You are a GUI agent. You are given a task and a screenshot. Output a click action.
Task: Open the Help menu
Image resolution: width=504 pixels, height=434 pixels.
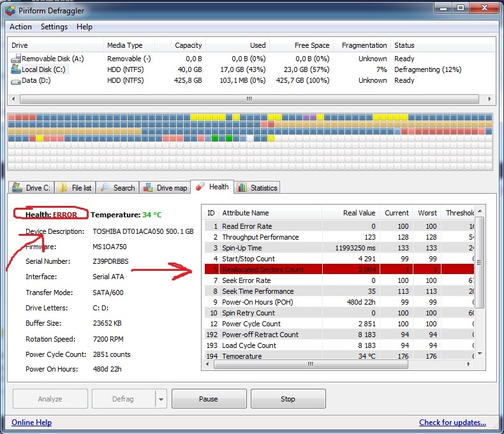[84, 27]
